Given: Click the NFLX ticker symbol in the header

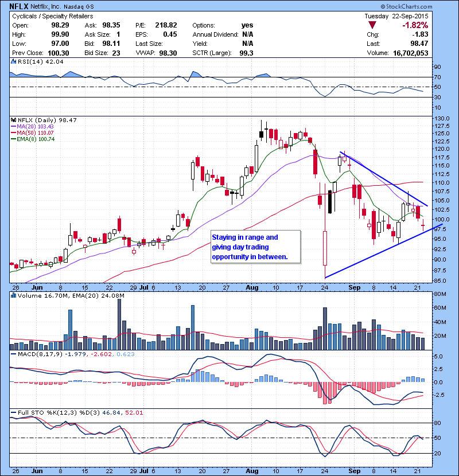Looking at the screenshot, I should [19, 6].
